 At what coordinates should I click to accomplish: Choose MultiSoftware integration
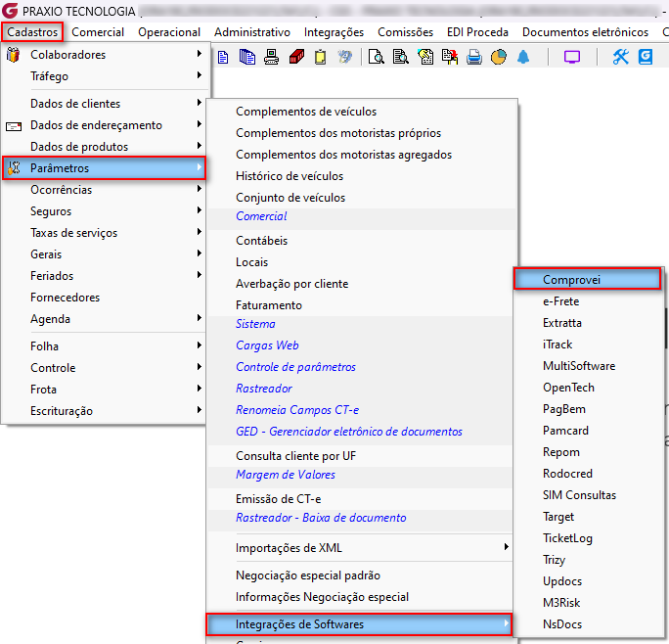(x=589, y=366)
